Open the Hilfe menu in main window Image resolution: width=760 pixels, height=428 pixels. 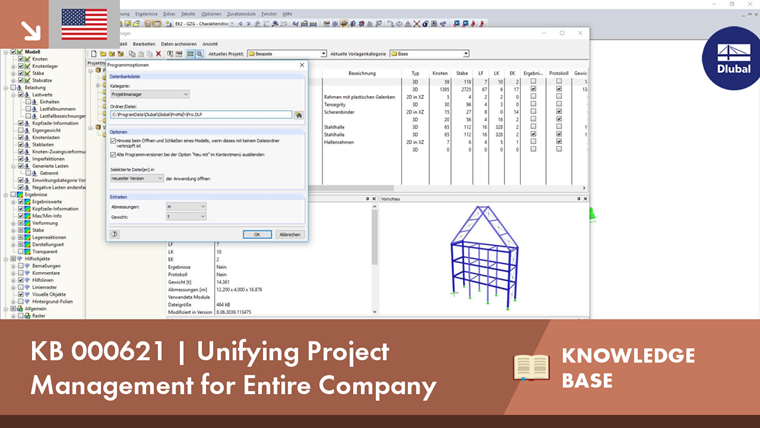pyautogui.click(x=287, y=14)
